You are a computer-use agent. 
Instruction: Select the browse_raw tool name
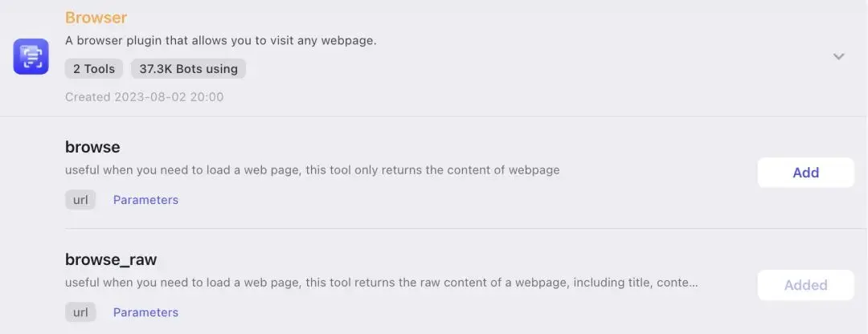point(111,260)
